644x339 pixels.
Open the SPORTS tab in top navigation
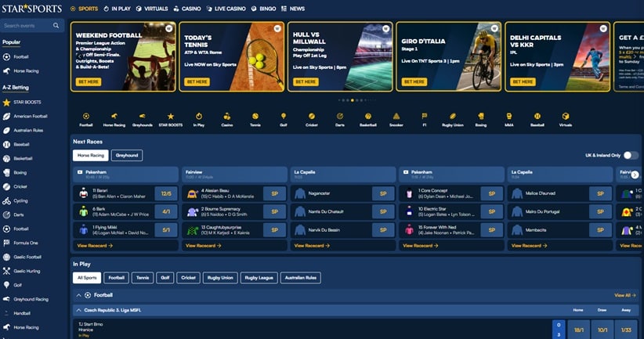pyautogui.click(x=84, y=9)
